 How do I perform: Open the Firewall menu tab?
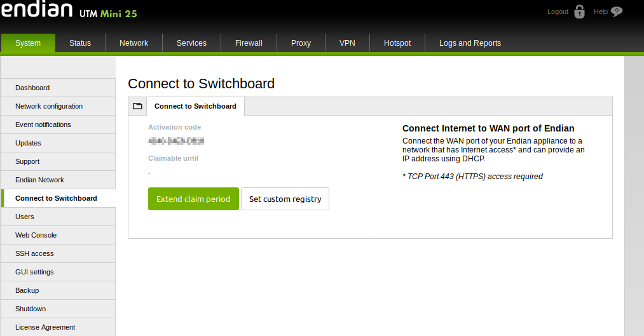point(249,43)
